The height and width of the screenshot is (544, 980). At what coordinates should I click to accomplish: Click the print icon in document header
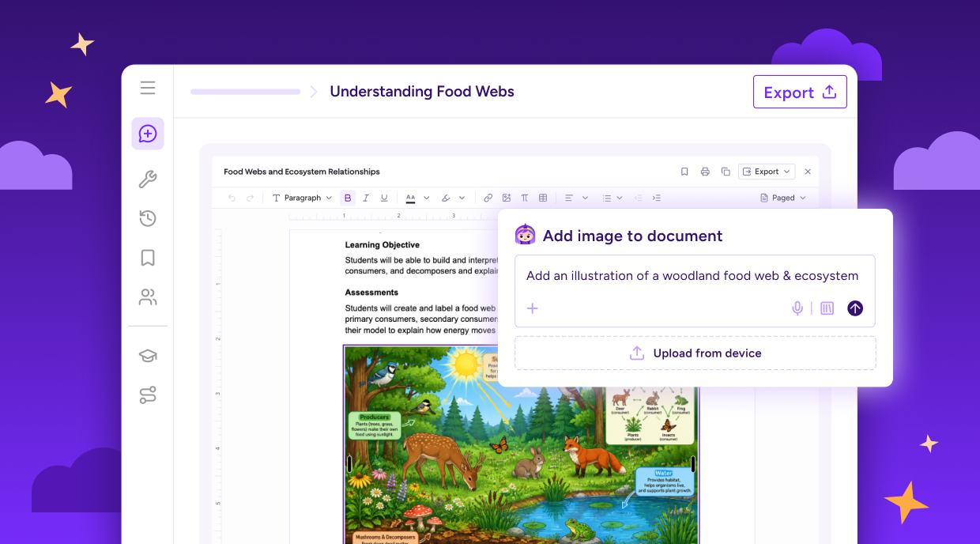click(705, 172)
